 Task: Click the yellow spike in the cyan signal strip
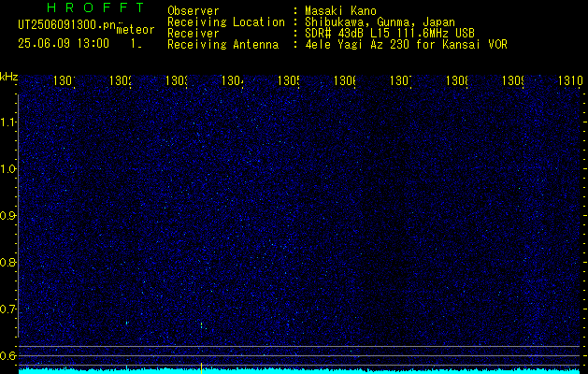tap(201, 368)
